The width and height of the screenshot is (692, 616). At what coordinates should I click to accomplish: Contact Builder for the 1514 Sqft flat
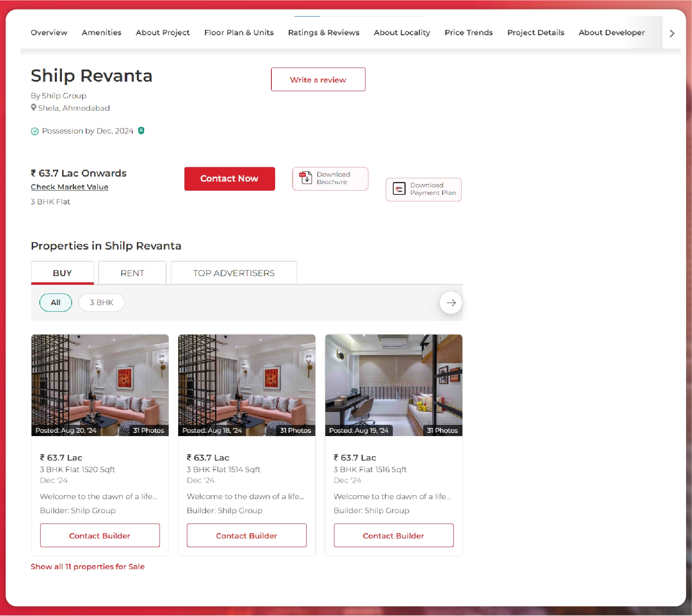(x=247, y=536)
